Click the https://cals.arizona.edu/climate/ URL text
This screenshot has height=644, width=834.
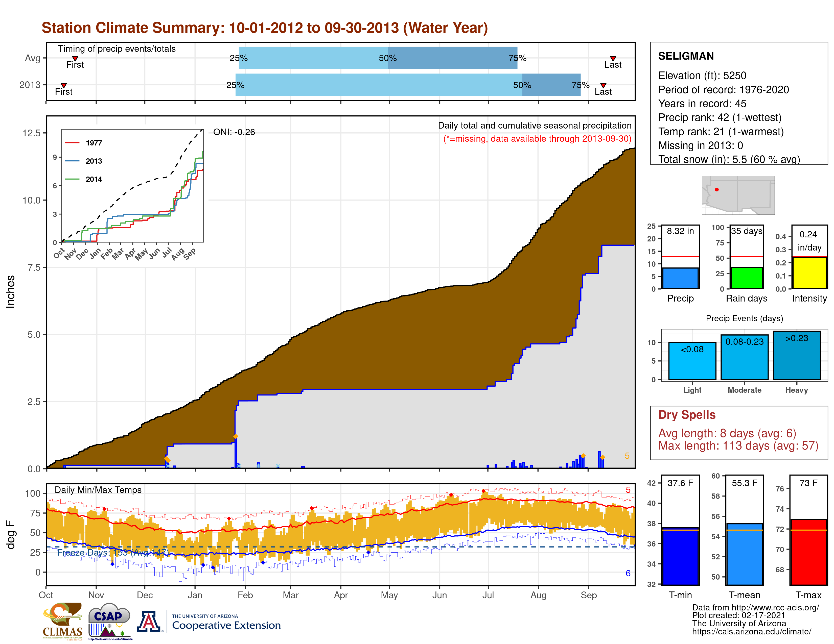[x=752, y=632]
